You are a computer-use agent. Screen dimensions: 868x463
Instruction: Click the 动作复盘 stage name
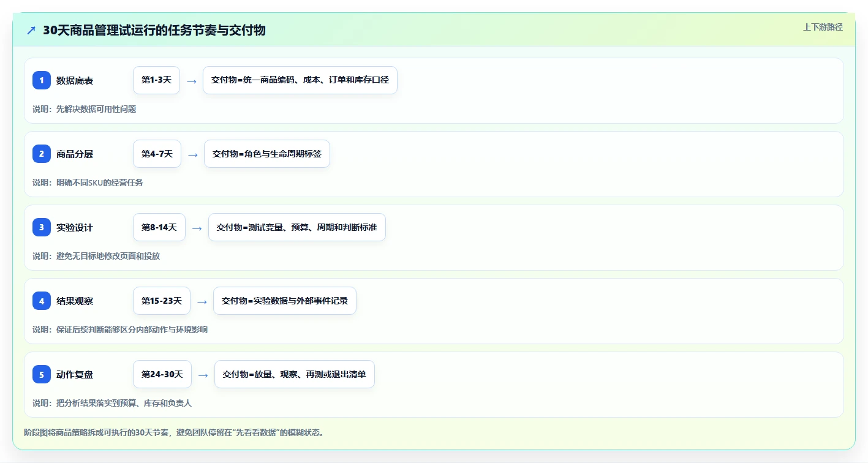pos(75,374)
